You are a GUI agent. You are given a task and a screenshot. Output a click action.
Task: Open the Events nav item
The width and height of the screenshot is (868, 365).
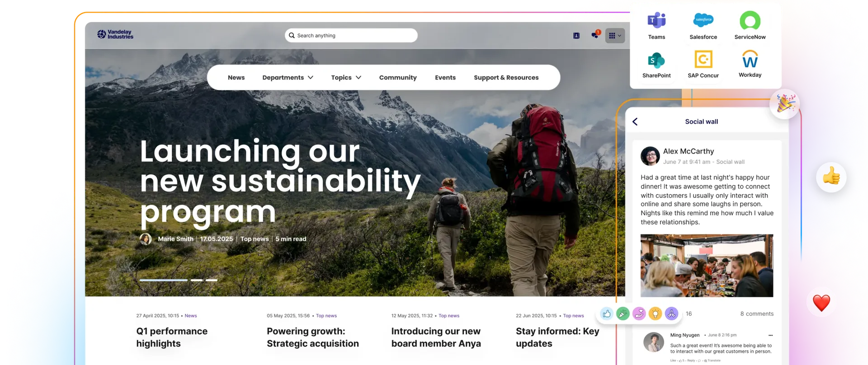tap(445, 78)
